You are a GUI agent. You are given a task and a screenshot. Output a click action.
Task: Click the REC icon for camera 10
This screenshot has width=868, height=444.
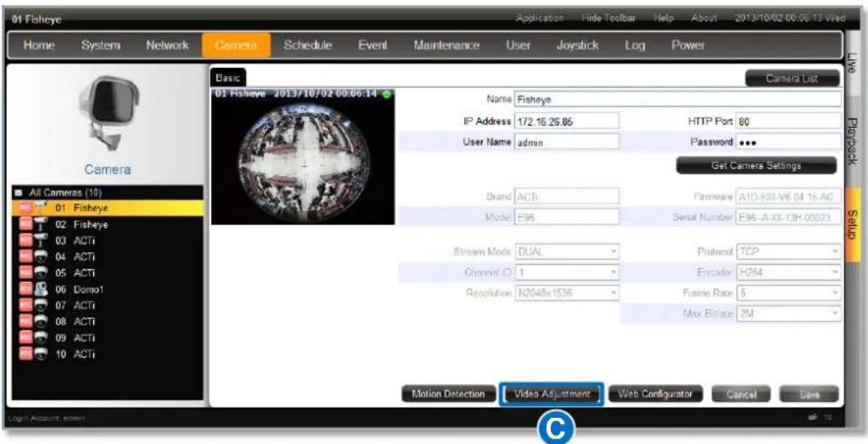click(26, 353)
